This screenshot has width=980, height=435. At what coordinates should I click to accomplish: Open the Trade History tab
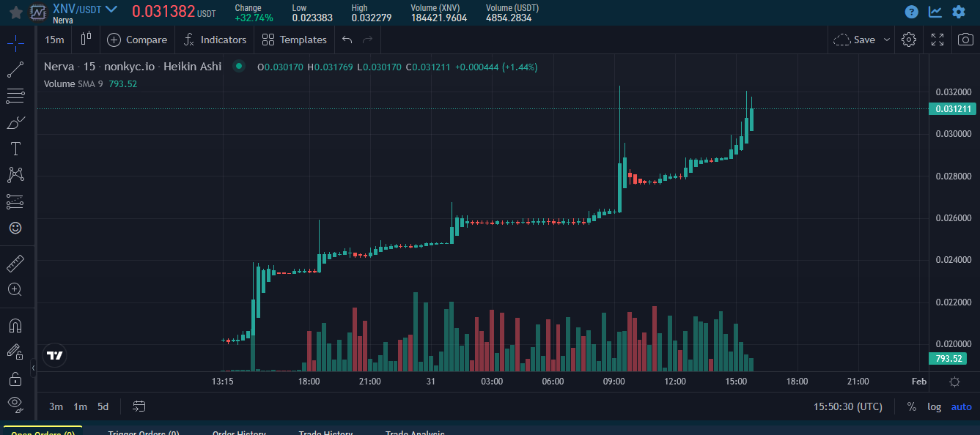[x=325, y=431]
